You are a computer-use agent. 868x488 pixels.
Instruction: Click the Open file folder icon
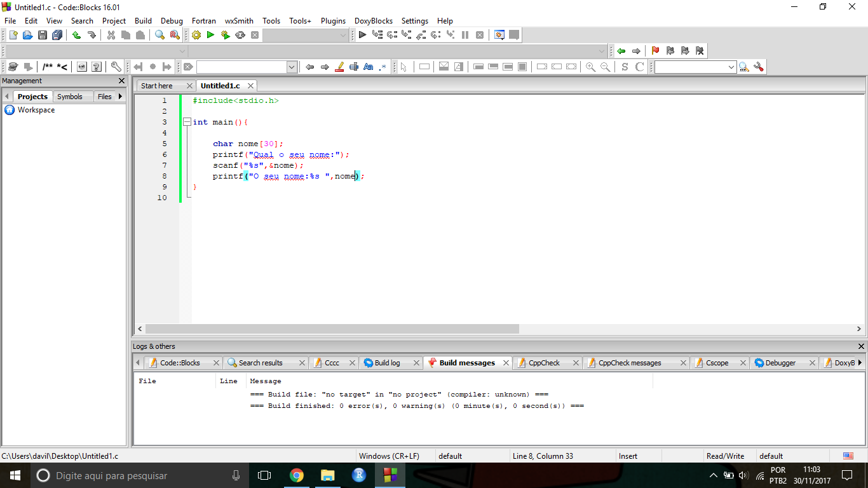pos(27,35)
